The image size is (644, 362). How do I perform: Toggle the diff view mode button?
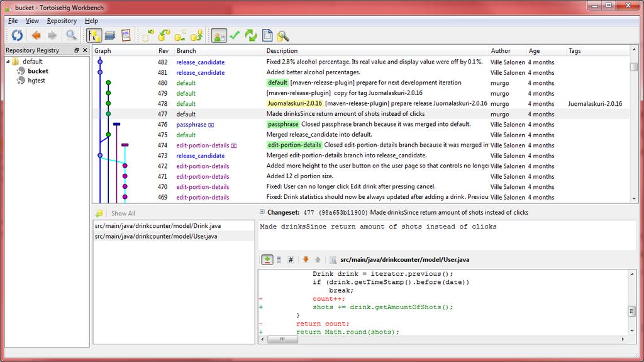pyautogui.click(x=267, y=259)
